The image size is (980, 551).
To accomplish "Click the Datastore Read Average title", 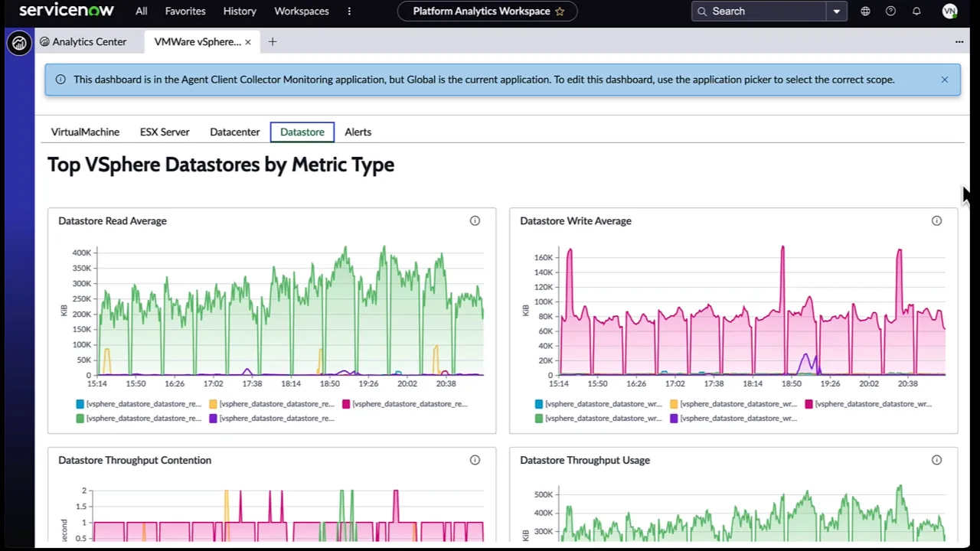I will pos(113,220).
